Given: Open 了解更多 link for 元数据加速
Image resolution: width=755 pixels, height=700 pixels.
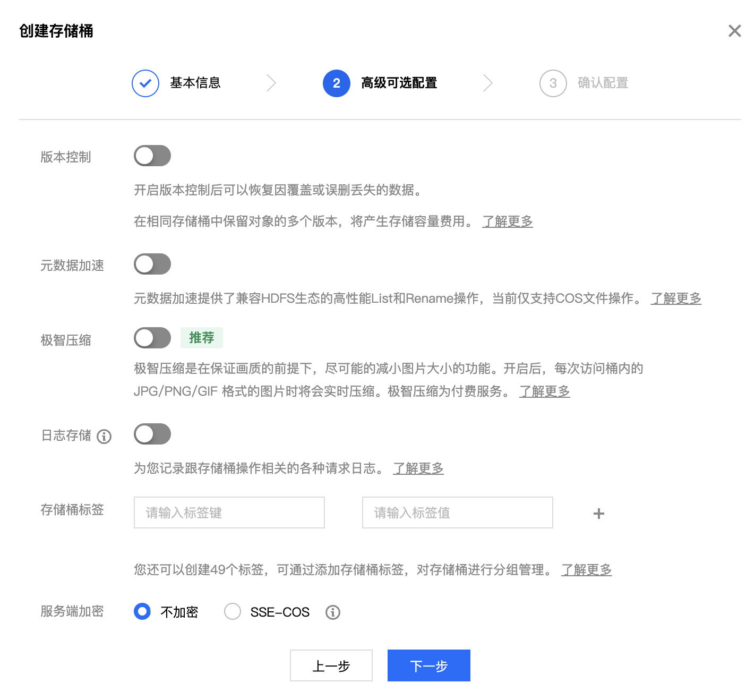Looking at the screenshot, I should (x=676, y=298).
